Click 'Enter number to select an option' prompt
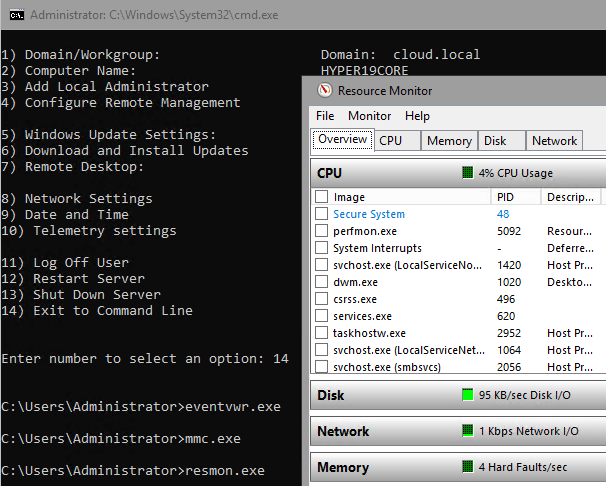The width and height of the screenshot is (606, 486). pyautogui.click(x=133, y=359)
